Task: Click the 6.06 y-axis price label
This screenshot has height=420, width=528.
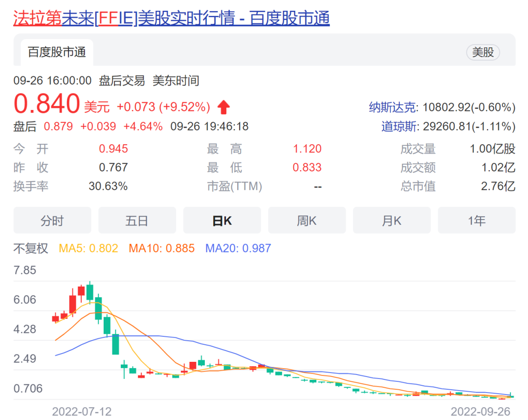Action: coord(24,299)
